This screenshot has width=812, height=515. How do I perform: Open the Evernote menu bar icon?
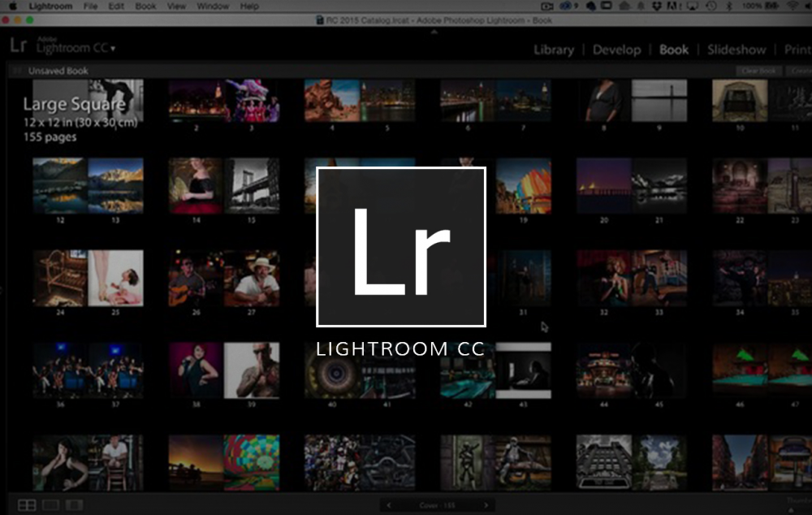pyautogui.click(x=591, y=6)
